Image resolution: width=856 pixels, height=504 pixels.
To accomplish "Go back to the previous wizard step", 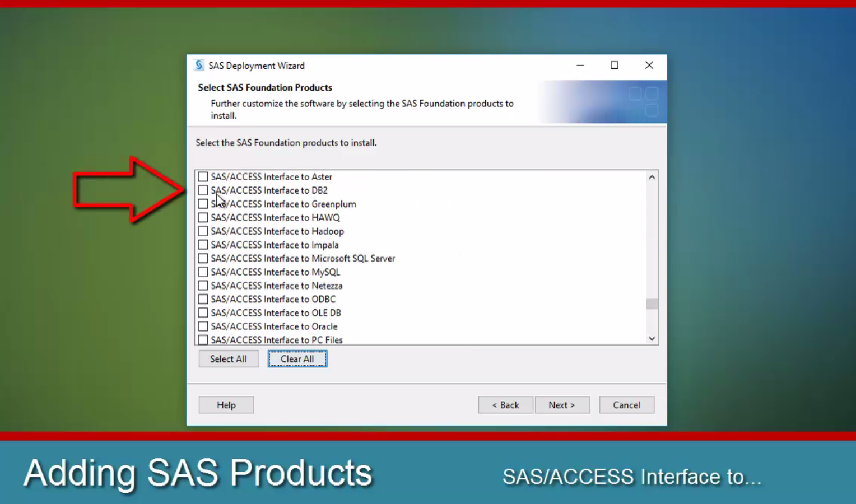I will pos(505,405).
